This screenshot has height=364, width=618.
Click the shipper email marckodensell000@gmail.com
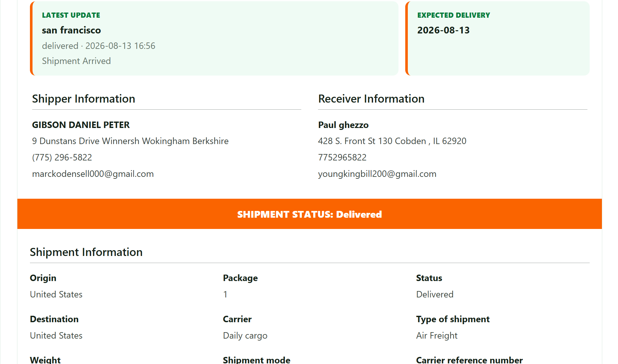point(93,174)
